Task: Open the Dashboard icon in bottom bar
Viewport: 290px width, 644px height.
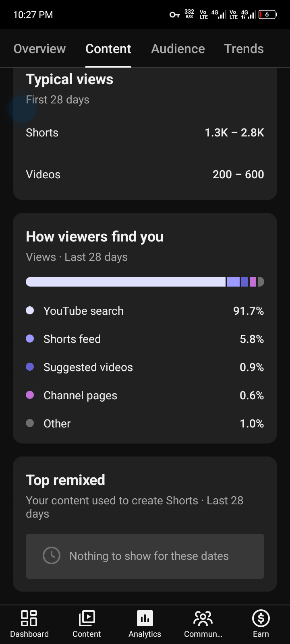Action: pos(29,618)
